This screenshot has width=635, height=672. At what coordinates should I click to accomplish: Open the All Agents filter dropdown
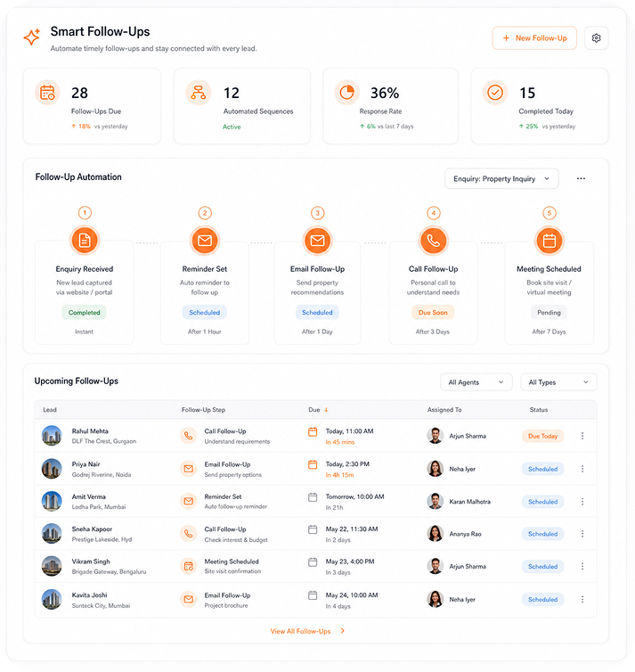click(476, 382)
